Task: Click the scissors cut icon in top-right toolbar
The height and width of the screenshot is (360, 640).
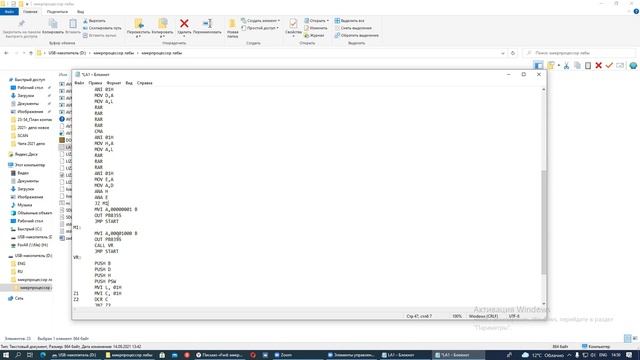Action: tap(567, 66)
